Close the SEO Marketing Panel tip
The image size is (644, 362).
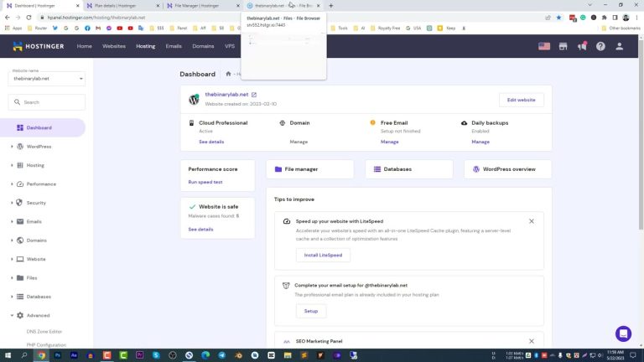(x=531, y=341)
